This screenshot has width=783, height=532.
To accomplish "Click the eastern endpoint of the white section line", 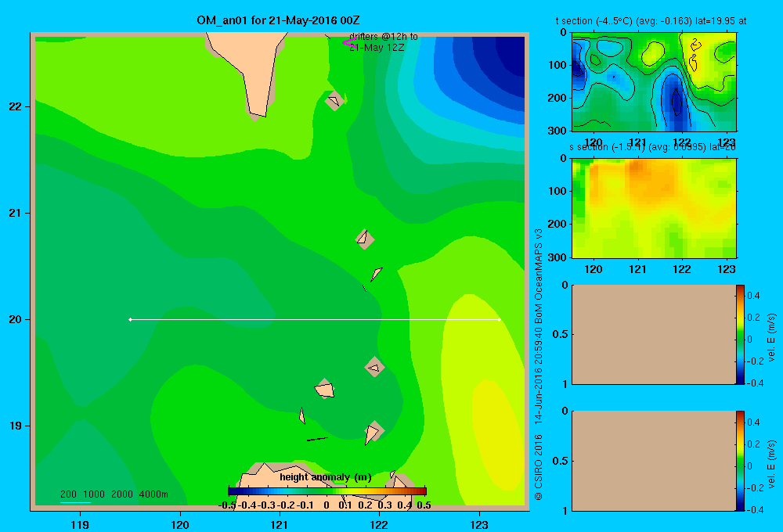I will pos(499,319).
